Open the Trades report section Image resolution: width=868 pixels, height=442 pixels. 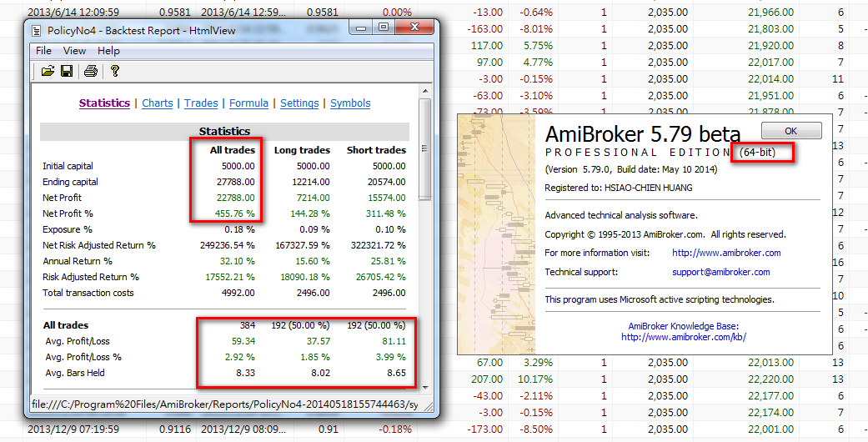[x=201, y=103]
